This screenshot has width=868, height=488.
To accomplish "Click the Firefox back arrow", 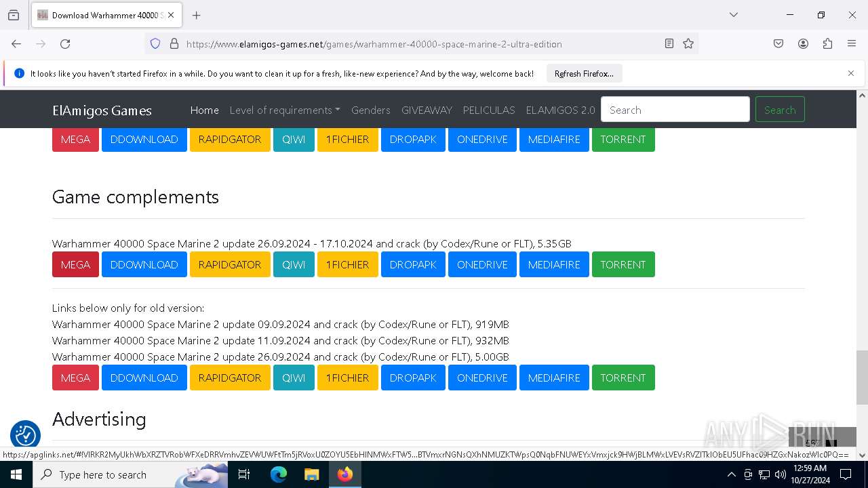I will click(16, 44).
